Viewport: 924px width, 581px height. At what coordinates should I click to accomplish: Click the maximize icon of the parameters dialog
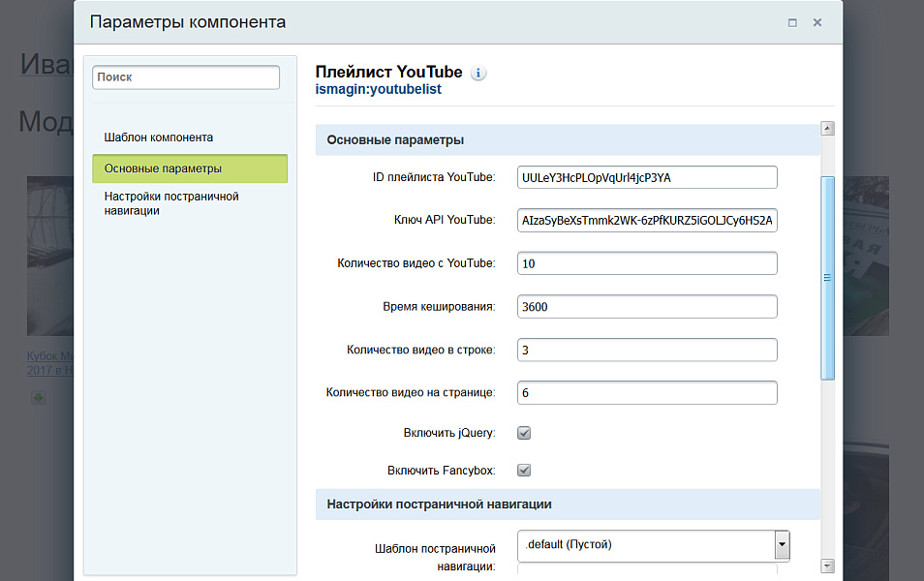[x=791, y=21]
